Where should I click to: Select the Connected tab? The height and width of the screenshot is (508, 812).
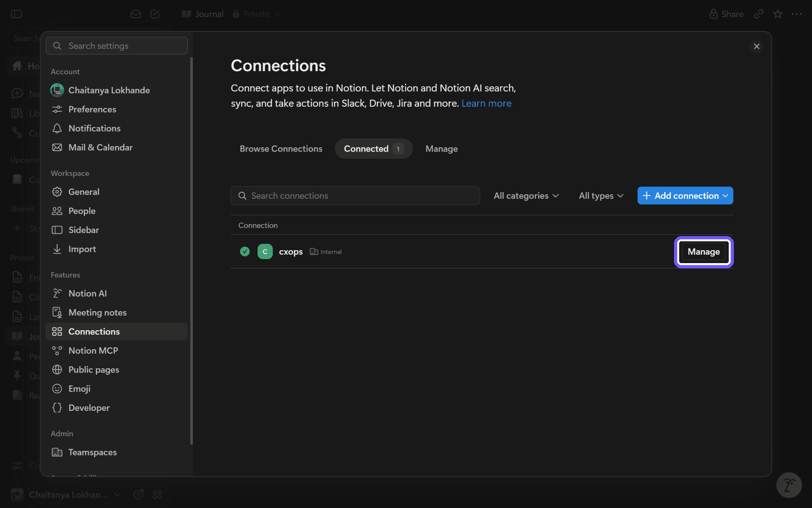point(373,149)
